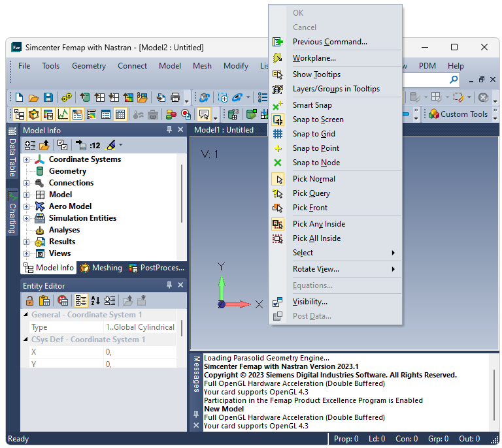Click the Save Model toolbar icon

[x=48, y=97]
